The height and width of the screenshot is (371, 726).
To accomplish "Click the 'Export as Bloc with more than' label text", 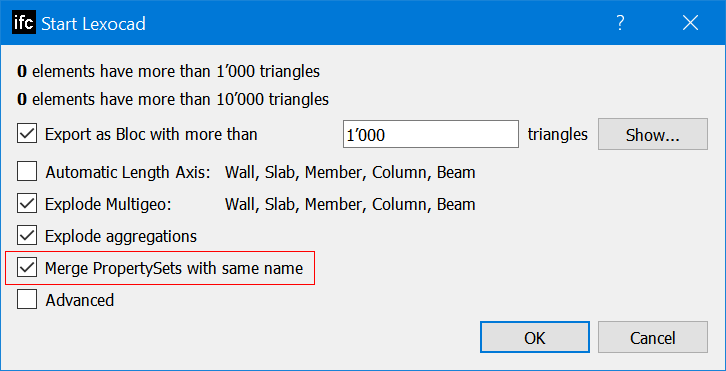I will pos(151,135).
